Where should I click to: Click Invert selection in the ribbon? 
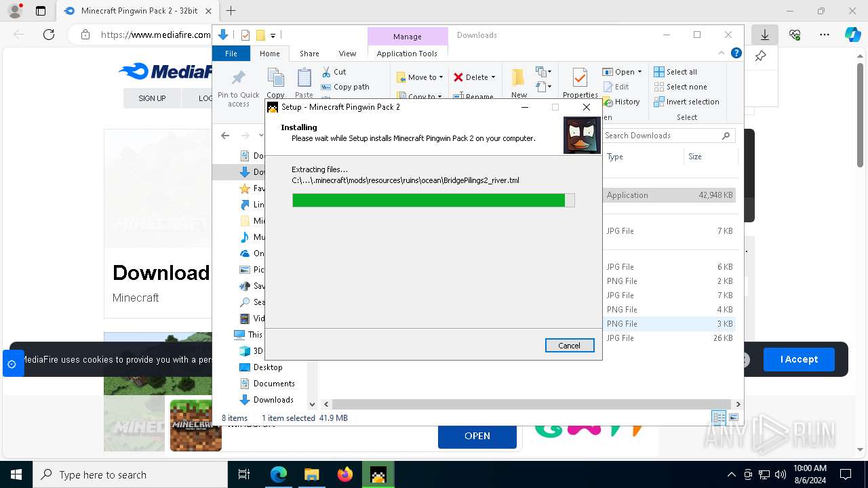coord(686,102)
